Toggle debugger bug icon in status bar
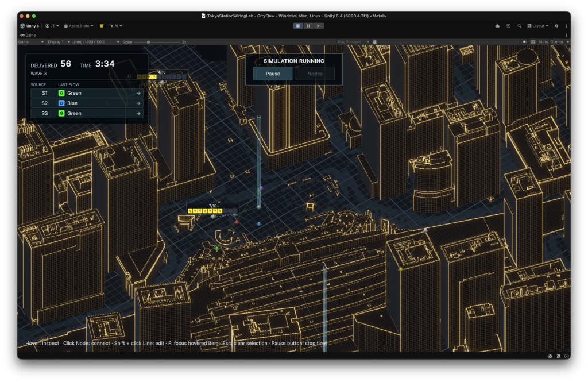 [550, 356]
